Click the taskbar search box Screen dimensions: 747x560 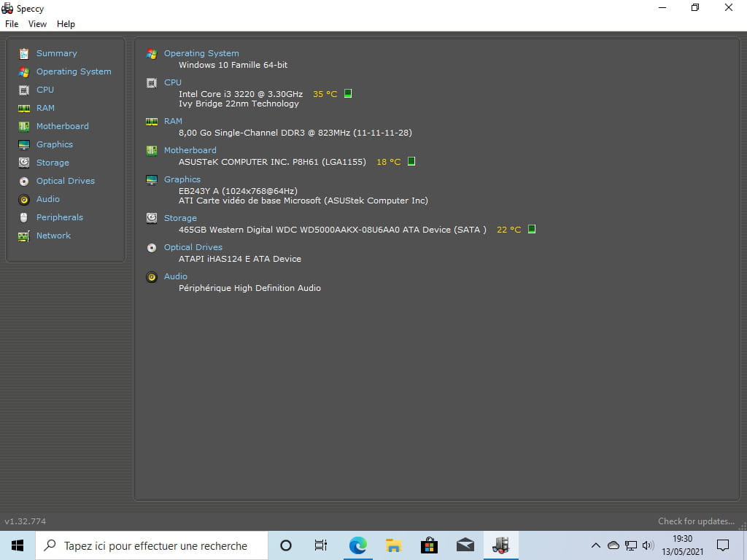(152, 545)
